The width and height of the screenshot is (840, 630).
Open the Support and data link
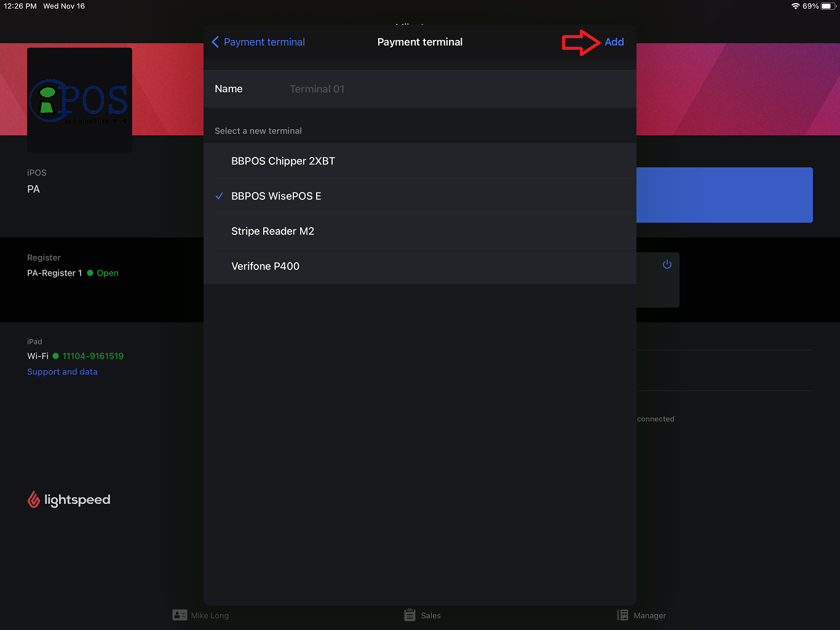(x=62, y=372)
